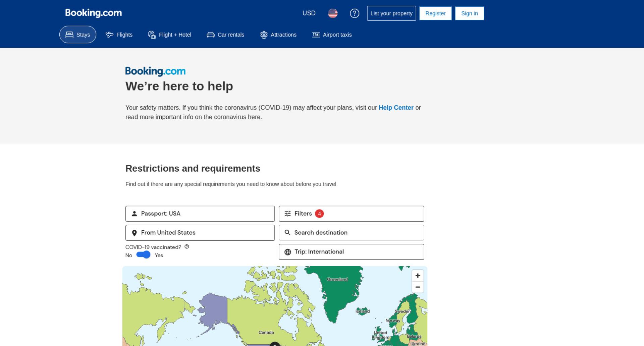Click the sliders icon in Filters field
The image size is (644, 346).
click(288, 214)
